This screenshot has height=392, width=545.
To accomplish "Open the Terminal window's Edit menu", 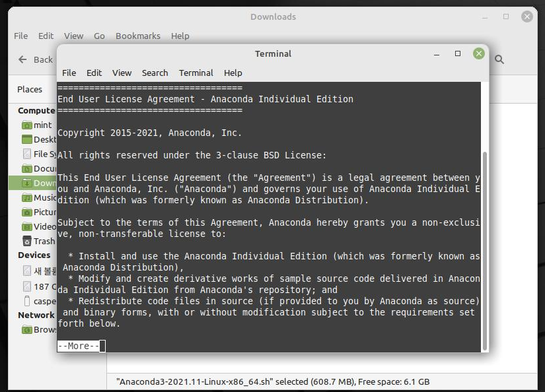I will tap(94, 73).
